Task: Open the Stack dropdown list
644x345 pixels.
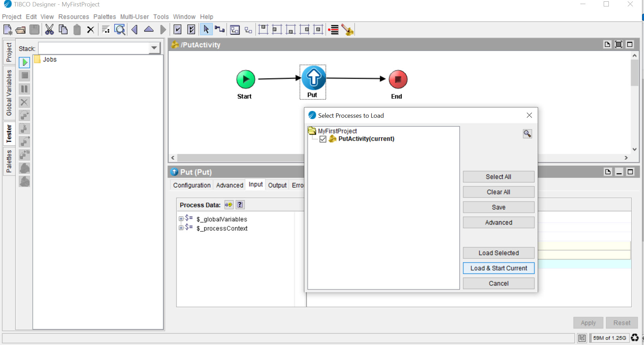Action: pyautogui.click(x=154, y=48)
